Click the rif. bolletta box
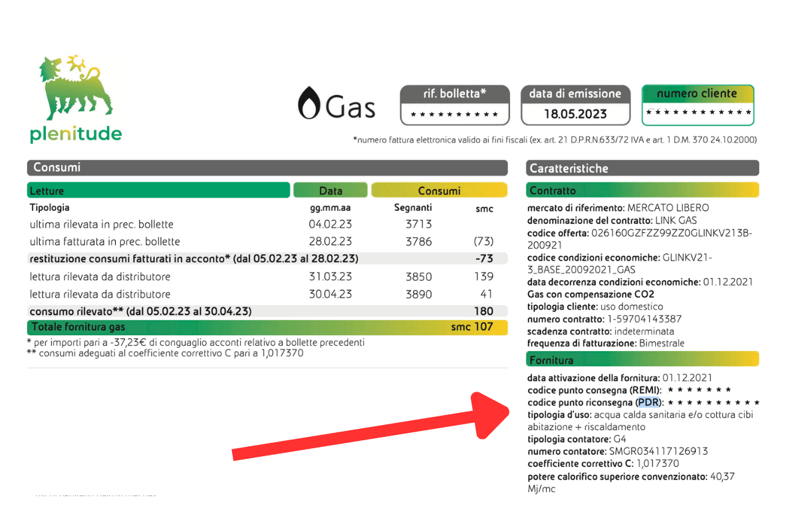The width and height of the screenshot is (798, 532). pos(455,105)
